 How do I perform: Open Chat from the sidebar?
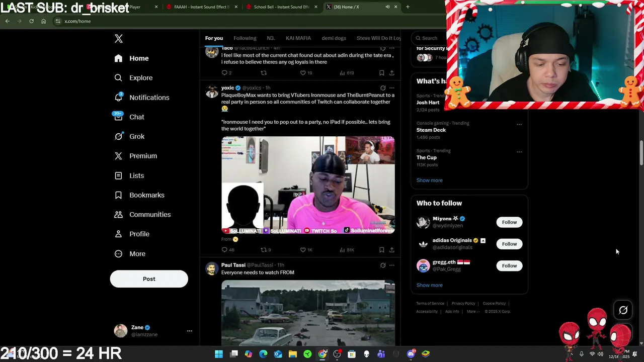pos(129,117)
